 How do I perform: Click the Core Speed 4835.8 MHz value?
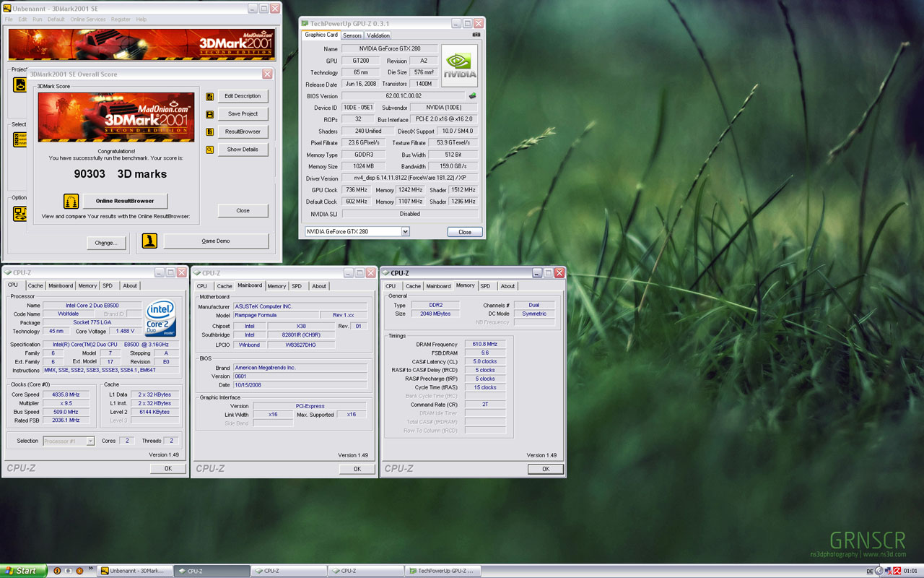(66, 394)
